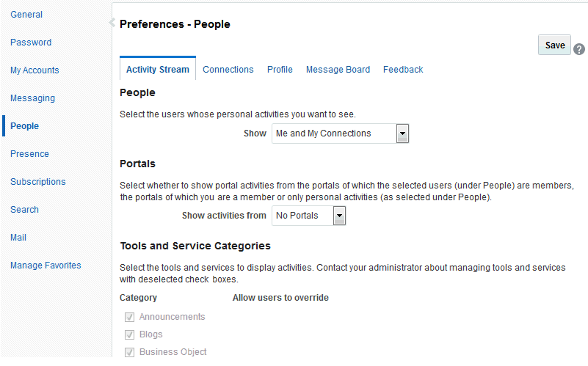Screen dimensions: 588x366
Task: Toggle the Business Object checkbox
Action: pyautogui.click(x=129, y=352)
